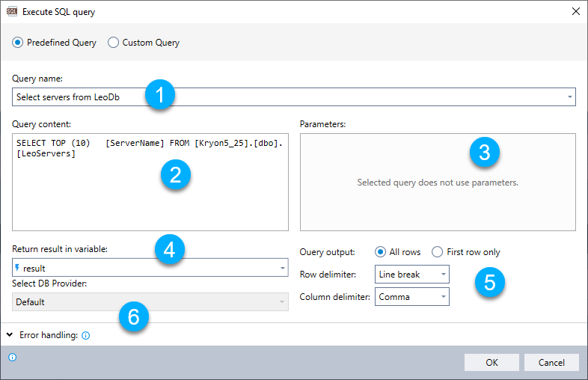Click the blue number 6 callout badge
Screen dimensions: 588x380
(133, 316)
